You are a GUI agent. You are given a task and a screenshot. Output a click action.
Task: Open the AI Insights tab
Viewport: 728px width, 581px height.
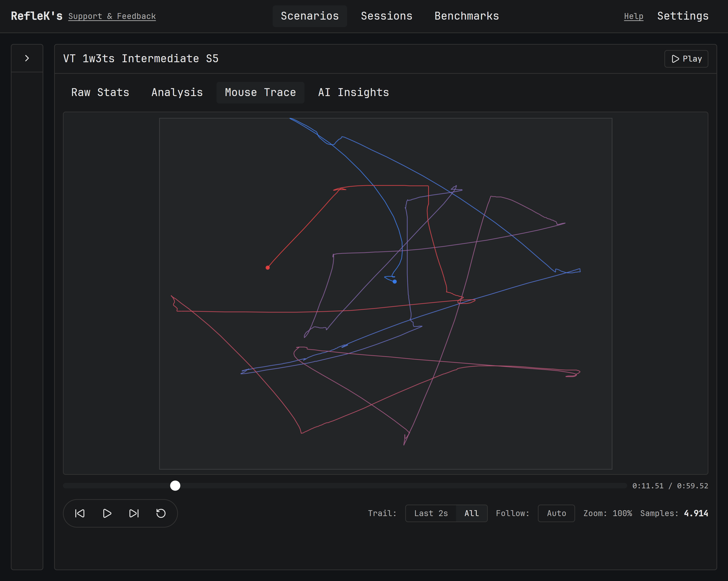pyautogui.click(x=353, y=92)
